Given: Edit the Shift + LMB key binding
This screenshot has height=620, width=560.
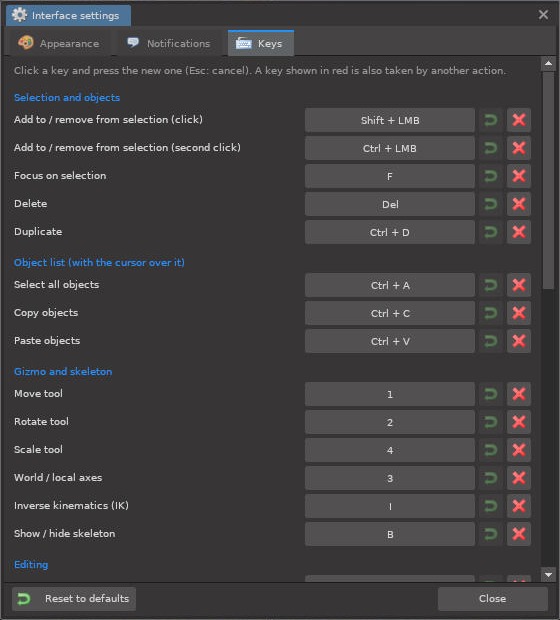Looking at the screenshot, I should tap(390, 120).
